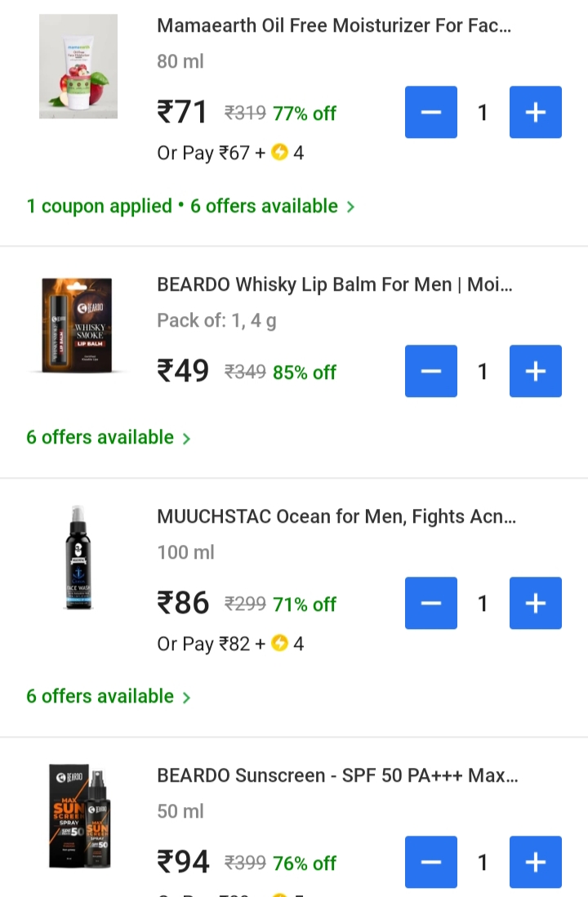This screenshot has height=897, width=588.
Task: Increase quantity of Mamaearth Moisturizer
Action: click(535, 112)
